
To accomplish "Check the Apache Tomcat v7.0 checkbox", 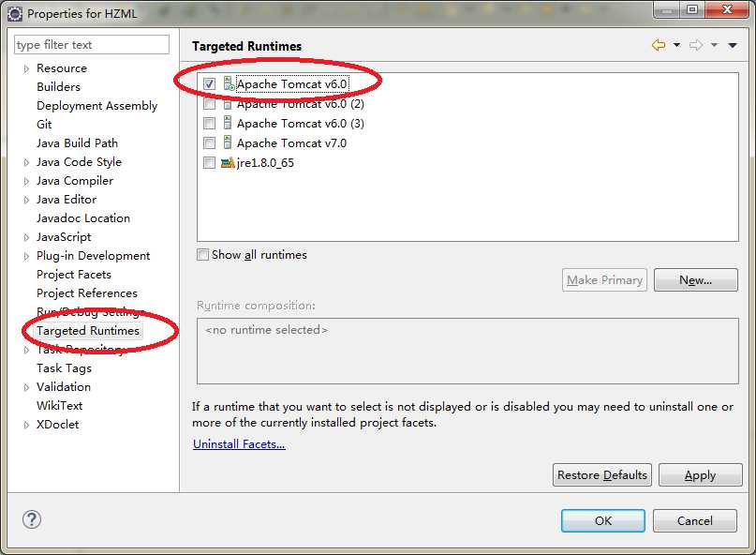I will click(x=209, y=143).
